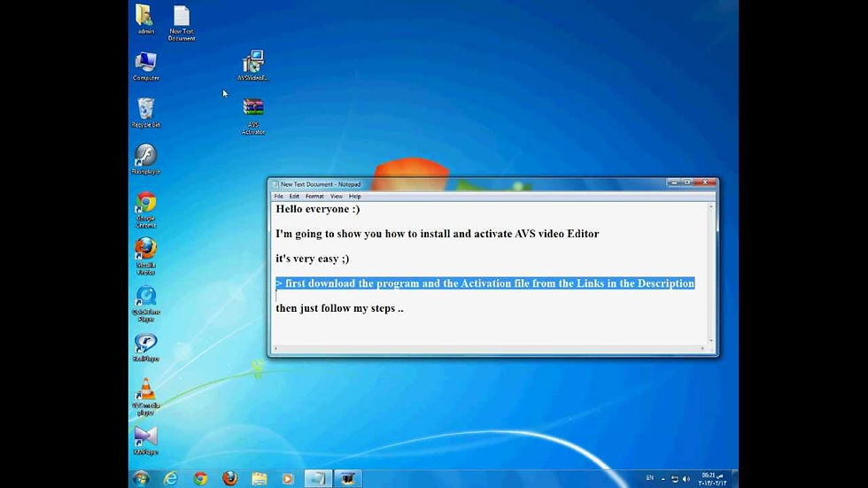Show hidden tray icons arrow
This screenshot has height=488, width=868.
tap(663, 479)
